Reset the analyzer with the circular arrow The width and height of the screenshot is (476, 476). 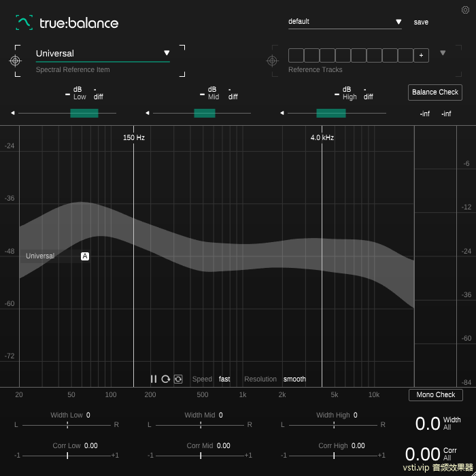pyautogui.click(x=165, y=379)
